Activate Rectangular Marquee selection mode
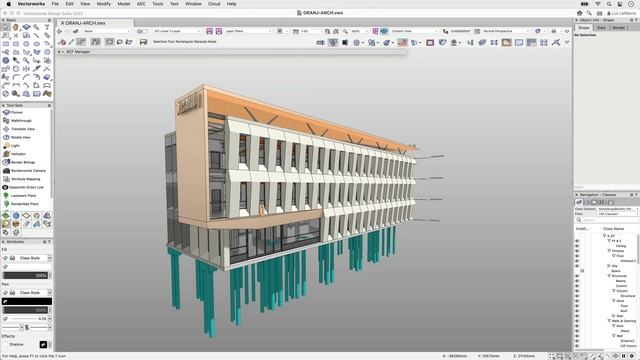 (109, 42)
